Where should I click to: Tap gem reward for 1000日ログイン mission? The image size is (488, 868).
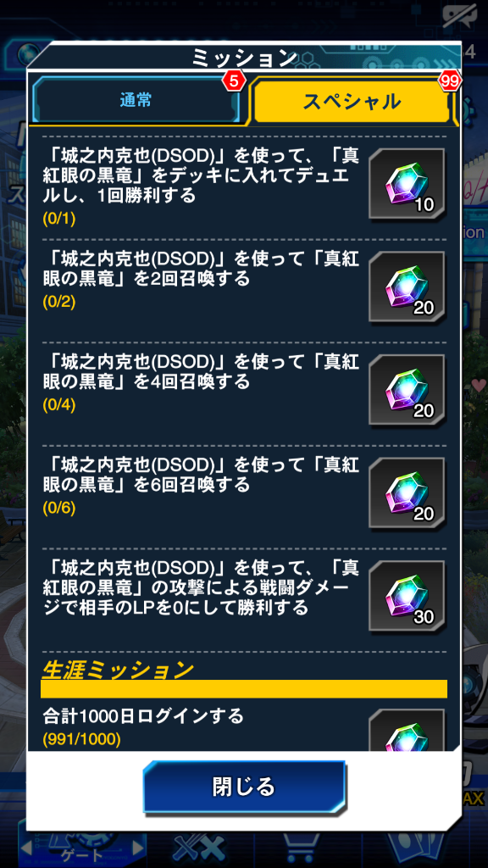click(x=408, y=730)
